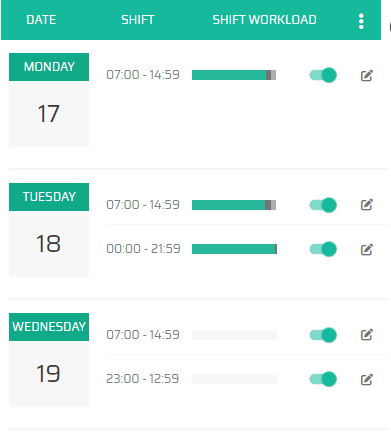Edit Monday 07:00 - 14:59 shift

pyautogui.click(x=367, y=76)
